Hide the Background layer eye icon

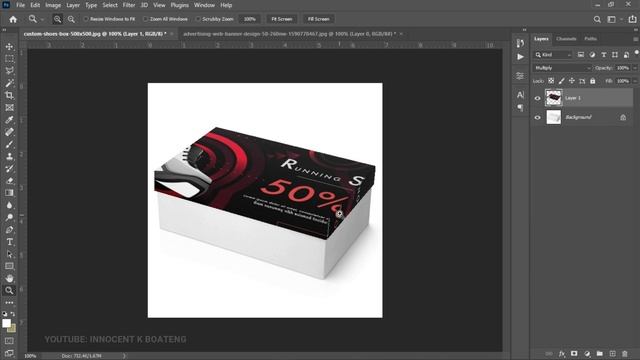point(538,118)
